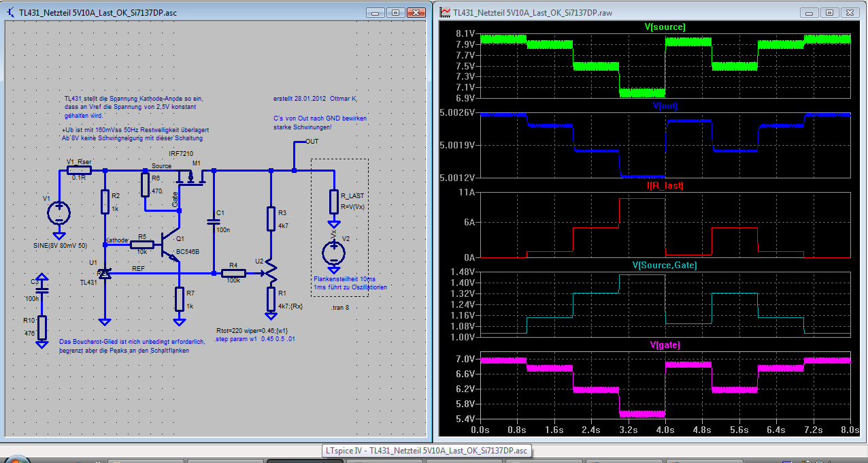This screenshot has width=868, height=463.
Task: Click the I(R_last) trace label
Action: point(665,185)
